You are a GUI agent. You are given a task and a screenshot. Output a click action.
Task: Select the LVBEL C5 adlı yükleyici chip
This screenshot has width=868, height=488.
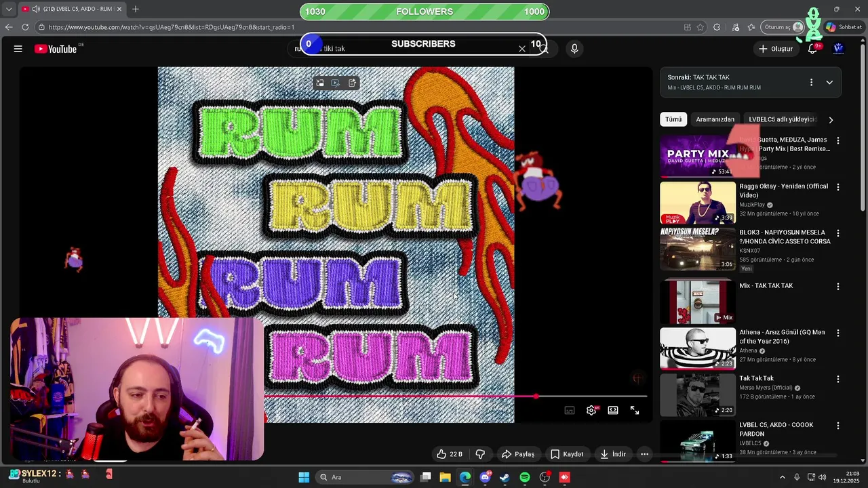783,119
